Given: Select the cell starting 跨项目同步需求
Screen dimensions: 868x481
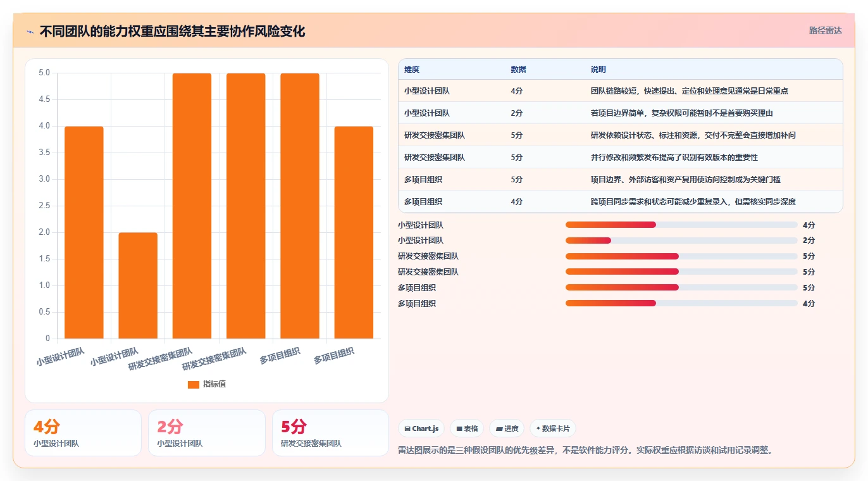Looking at the screenshot, I should (x=713, y=202).
